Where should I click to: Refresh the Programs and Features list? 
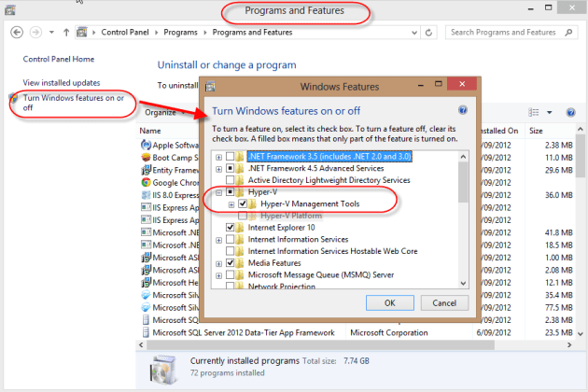428,33
